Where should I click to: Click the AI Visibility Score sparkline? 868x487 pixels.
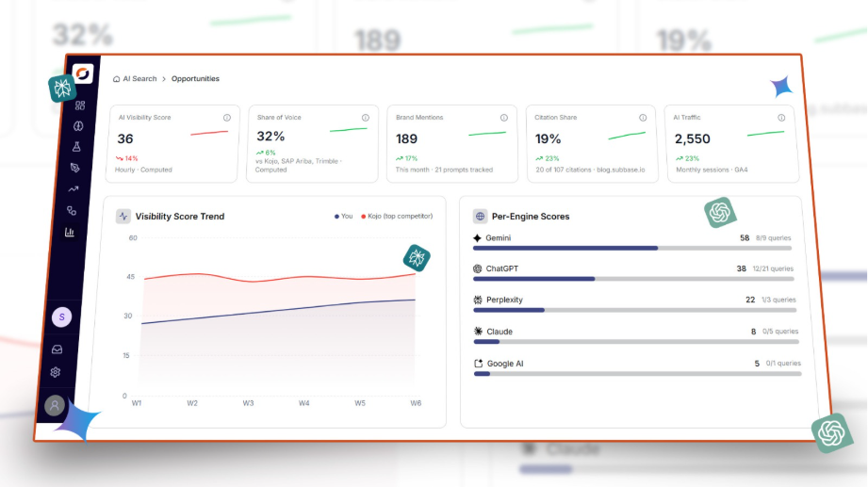pos(209,133)
